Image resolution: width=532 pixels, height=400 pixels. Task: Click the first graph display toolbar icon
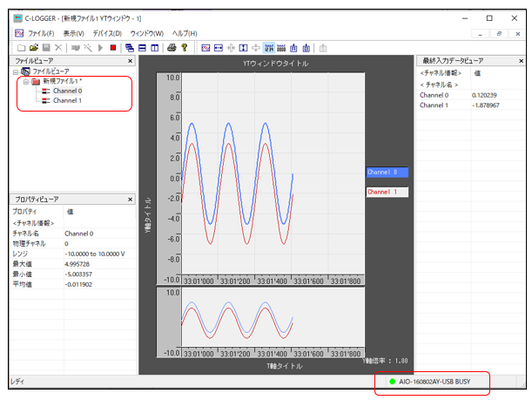(x=206, y=47)
